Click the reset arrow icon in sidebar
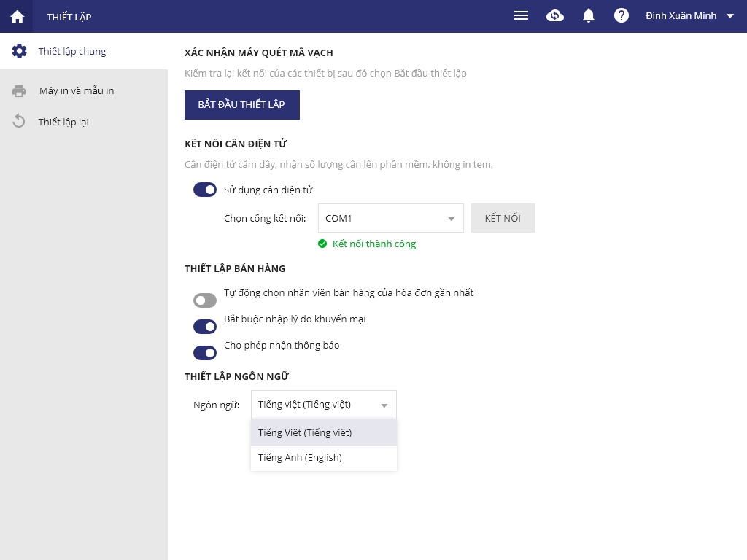The image size is (747, 560). point(20,122)
